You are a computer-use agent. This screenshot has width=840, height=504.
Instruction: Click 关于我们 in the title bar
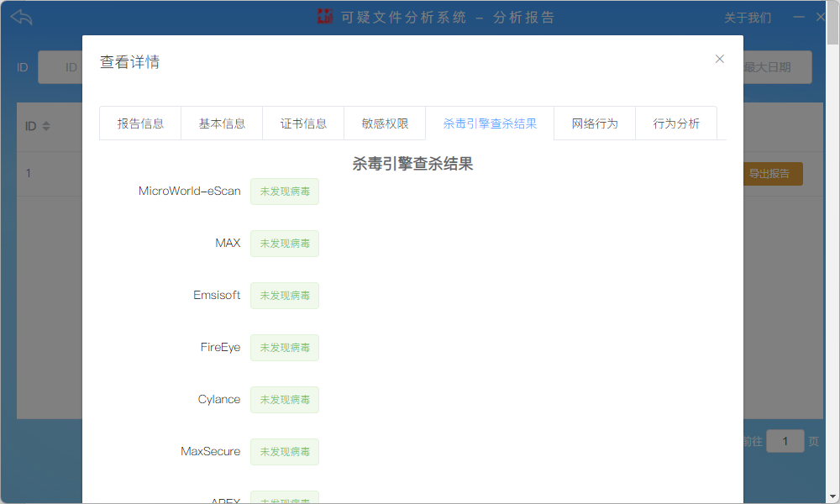coord(748,18)
